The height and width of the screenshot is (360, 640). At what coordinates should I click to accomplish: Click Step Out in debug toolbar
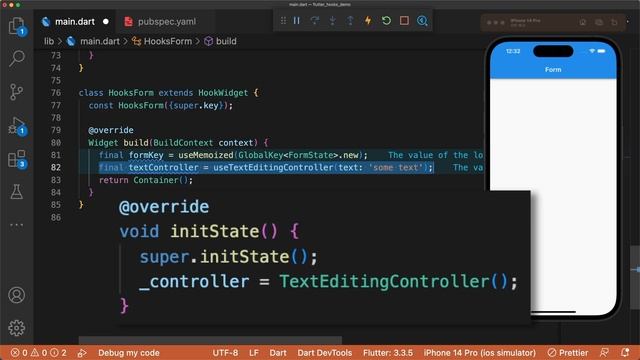pos(350,20)
